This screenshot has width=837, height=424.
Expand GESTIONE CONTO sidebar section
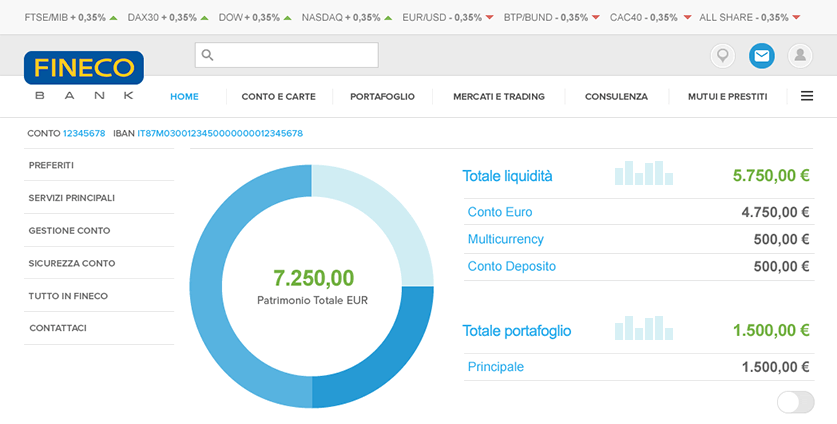click(99, 230)
